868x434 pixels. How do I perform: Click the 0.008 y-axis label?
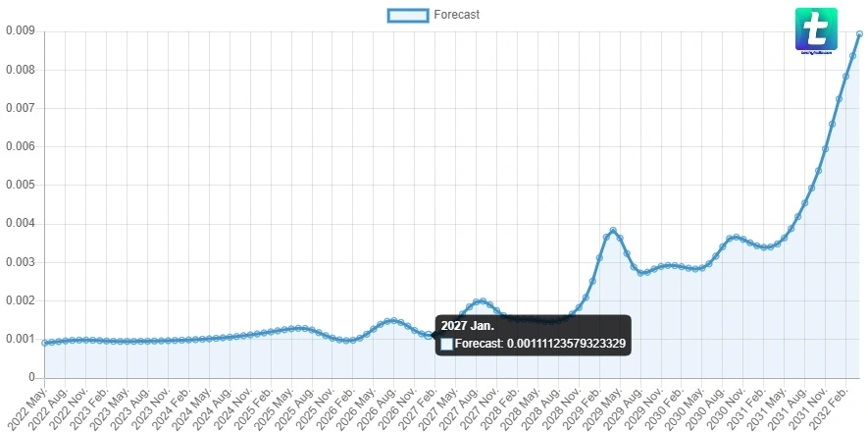coord(20,70)
